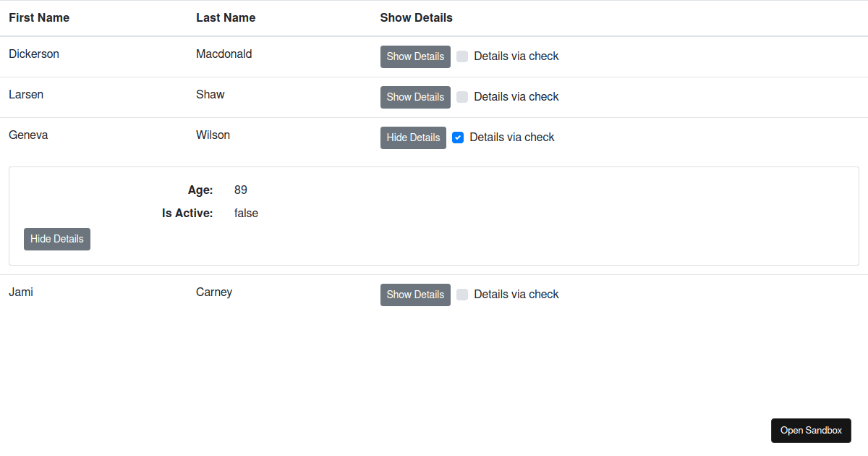Select the last name Carney
This screenshot has width=868, height=456.
[214, 292]
